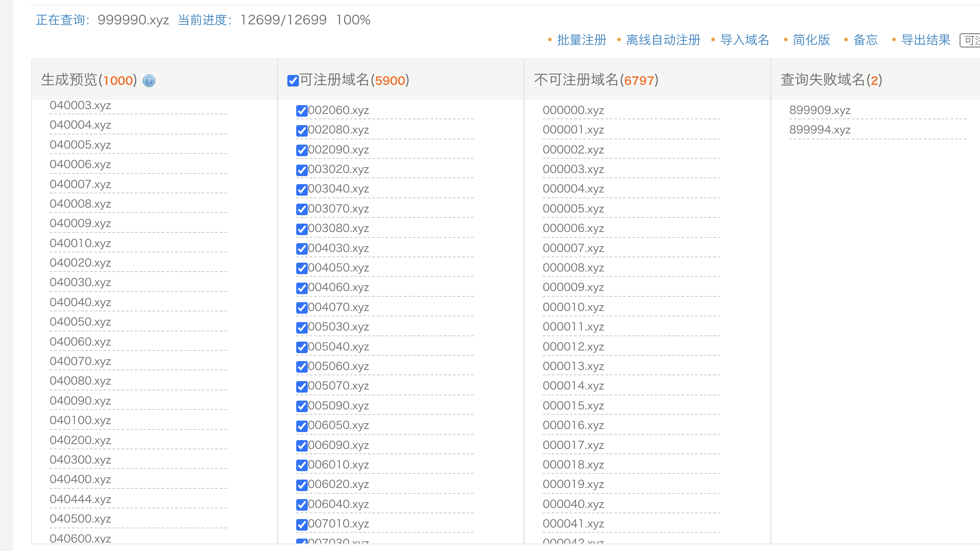980x551 pixels.
Task: Click the partially visible 可注 button
Action: click(970, 40)
